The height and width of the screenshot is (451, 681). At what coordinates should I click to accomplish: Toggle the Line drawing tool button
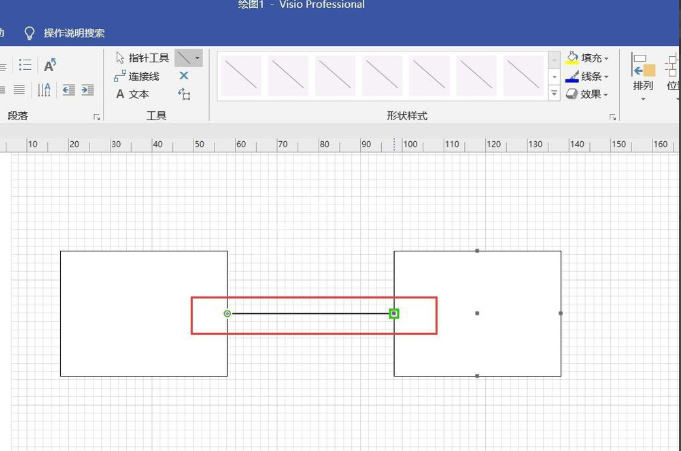184,58
